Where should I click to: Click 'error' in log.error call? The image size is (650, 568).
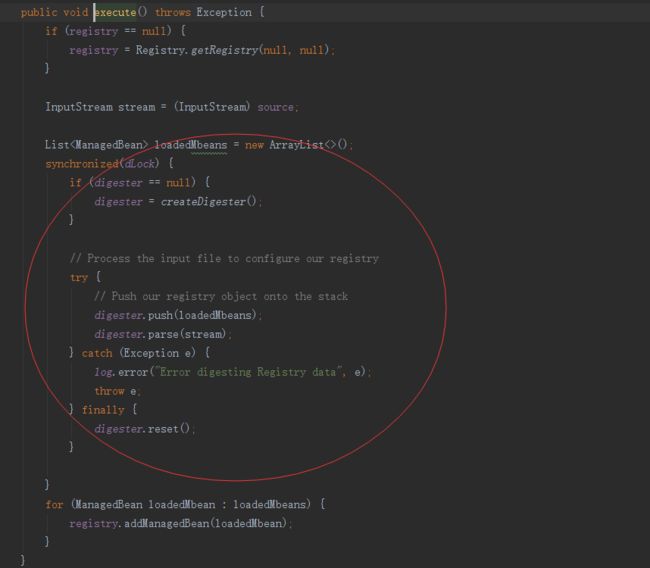point(133,372)
